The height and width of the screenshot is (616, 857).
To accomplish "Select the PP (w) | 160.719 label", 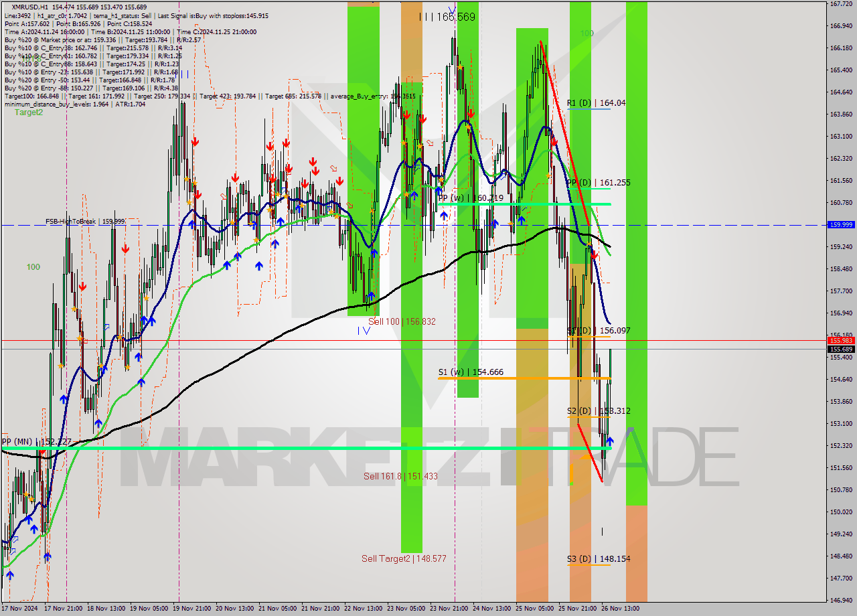I will (471, 198).
